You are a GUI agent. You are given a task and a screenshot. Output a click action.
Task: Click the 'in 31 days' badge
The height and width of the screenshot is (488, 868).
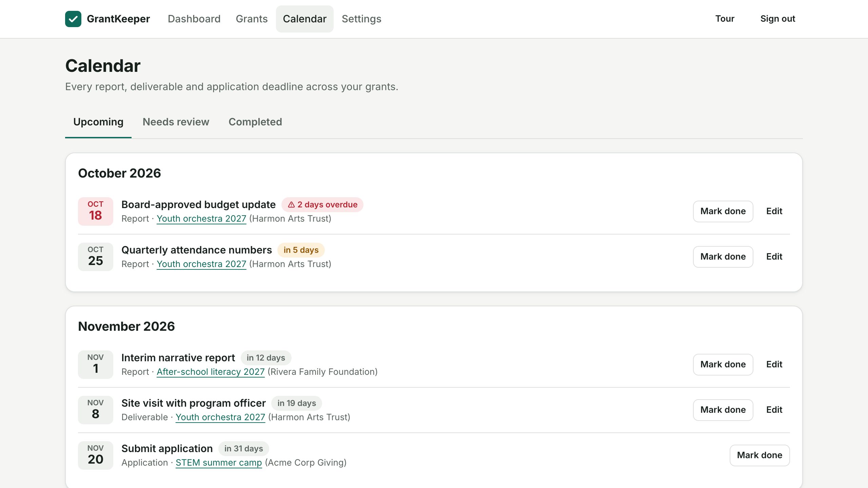[x=244, y=449]
